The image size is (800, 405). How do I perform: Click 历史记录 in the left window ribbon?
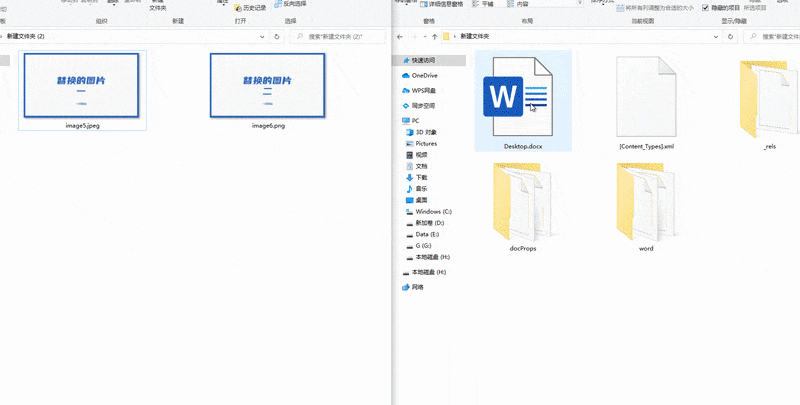250,8
